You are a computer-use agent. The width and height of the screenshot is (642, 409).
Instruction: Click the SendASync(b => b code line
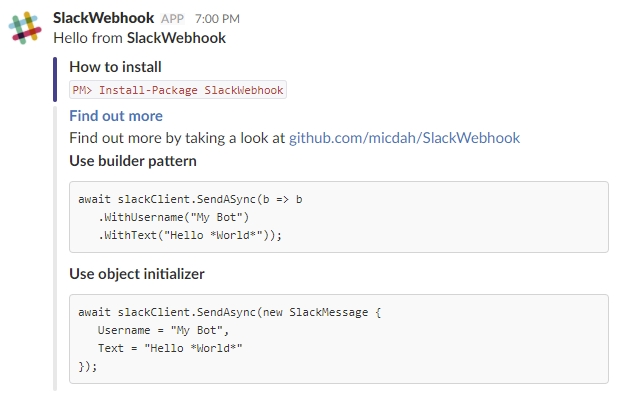point(190,199)
